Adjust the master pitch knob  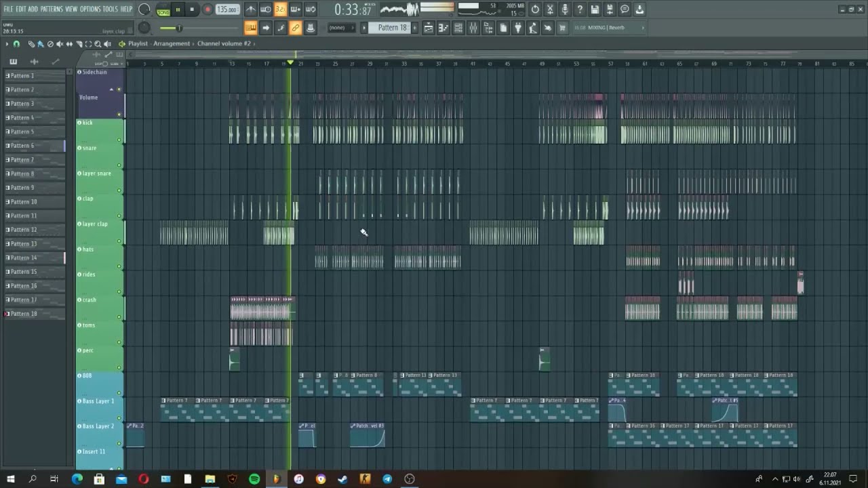144,28
